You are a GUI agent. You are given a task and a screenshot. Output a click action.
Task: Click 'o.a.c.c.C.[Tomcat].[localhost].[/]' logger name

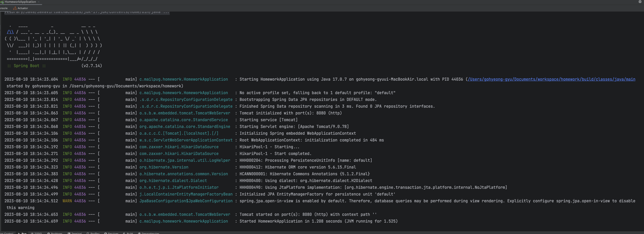point(179,133)
